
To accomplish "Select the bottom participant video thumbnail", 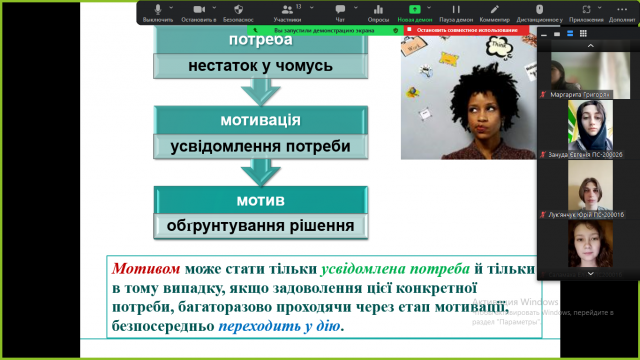I will 590,244.
